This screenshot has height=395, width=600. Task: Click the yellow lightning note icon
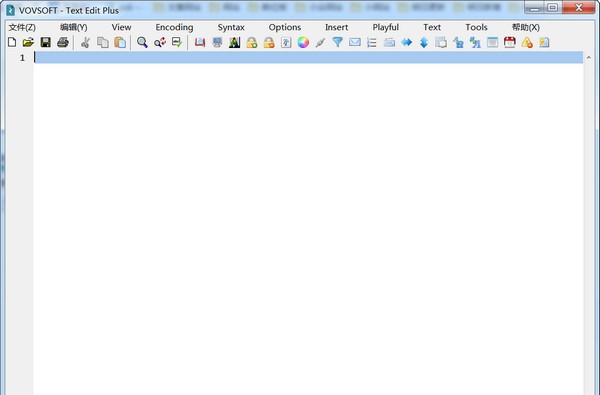click(544, 42)
